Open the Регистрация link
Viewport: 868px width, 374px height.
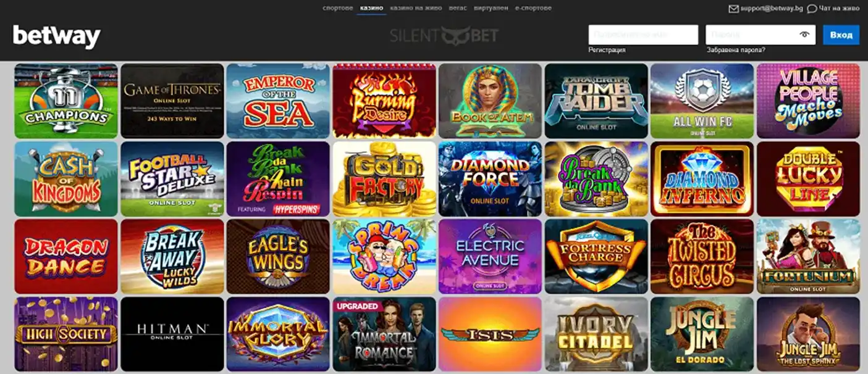click(x=607, y=50)
